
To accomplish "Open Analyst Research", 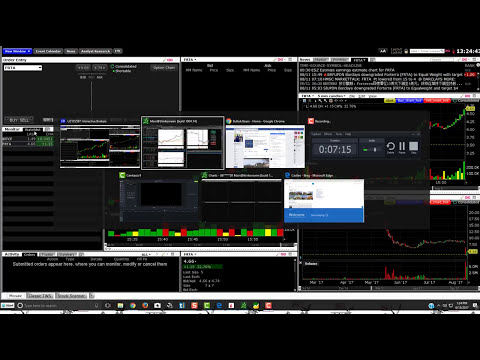I will pyautogui.click(x=95, y=51).
